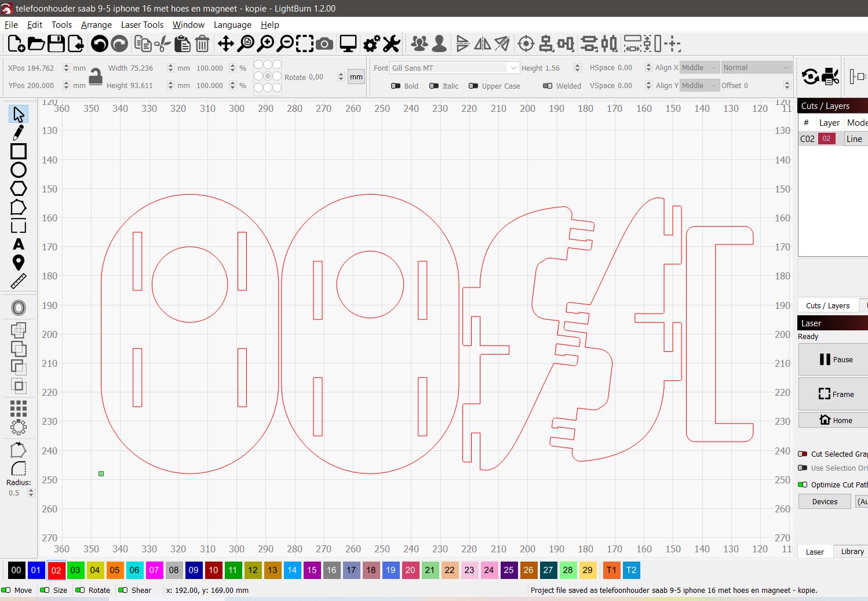The height and width of the screenshot is (601, 868).
Task: Open the Window menu
Action: (188, 25)
